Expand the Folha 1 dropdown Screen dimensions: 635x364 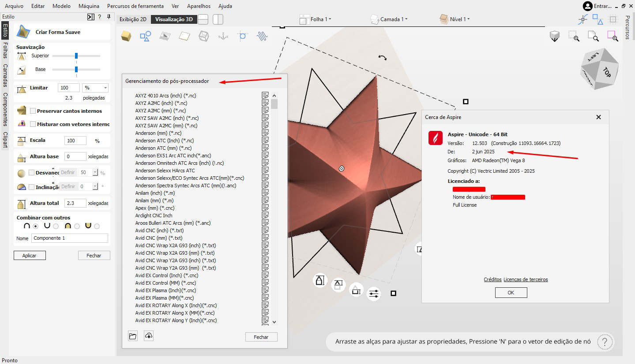(x=320, y=19)
